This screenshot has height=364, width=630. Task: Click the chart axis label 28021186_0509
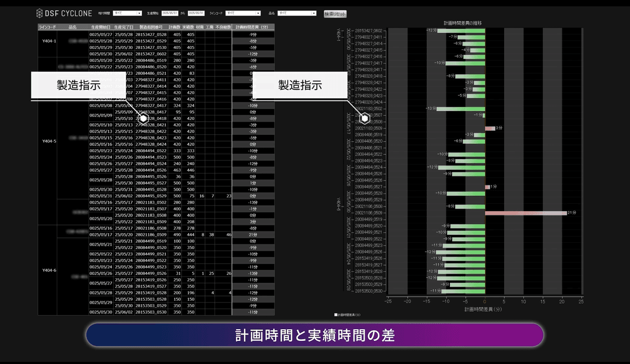pos(368,213)
